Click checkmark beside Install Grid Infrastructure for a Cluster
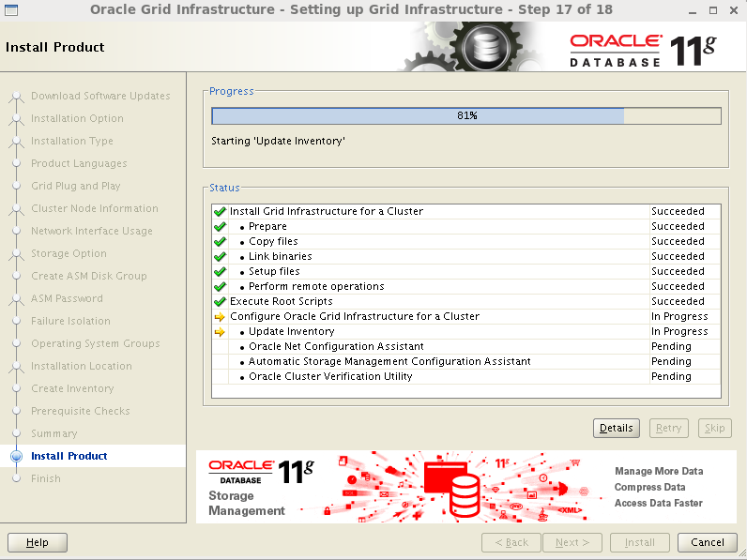This screenshot has height=560, width=747. (x=220, y=211)
